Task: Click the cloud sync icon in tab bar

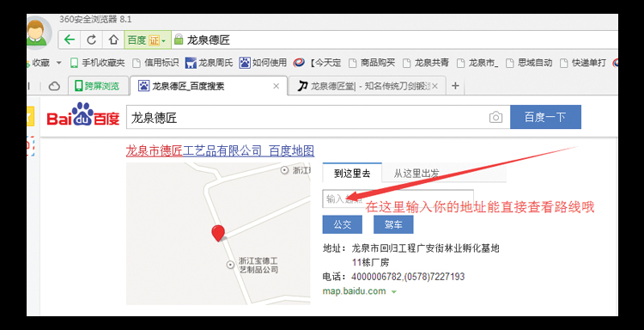Action: coord(54,86)
